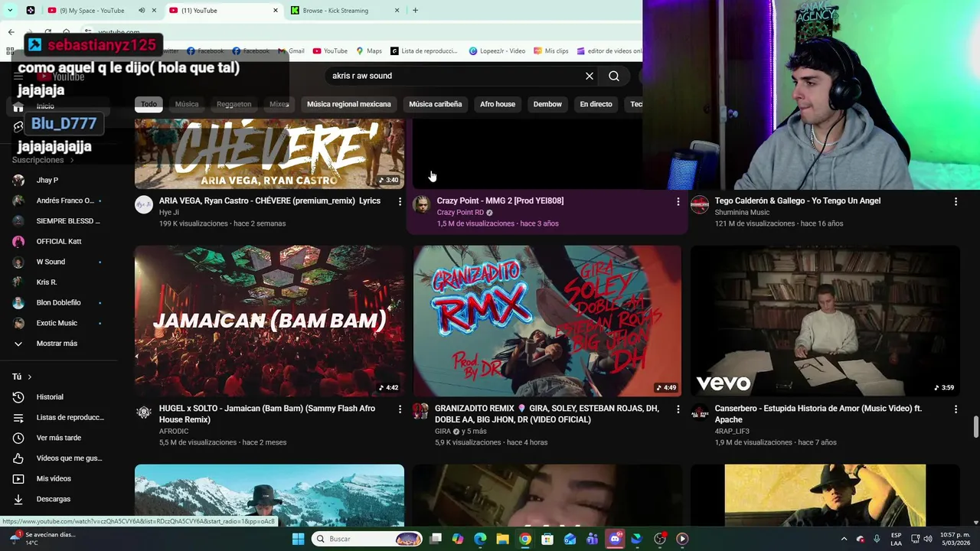This screenshot has height=551, width=980.
Task: Toggle the Dembow filter chip
Action: tap(547, 104)
